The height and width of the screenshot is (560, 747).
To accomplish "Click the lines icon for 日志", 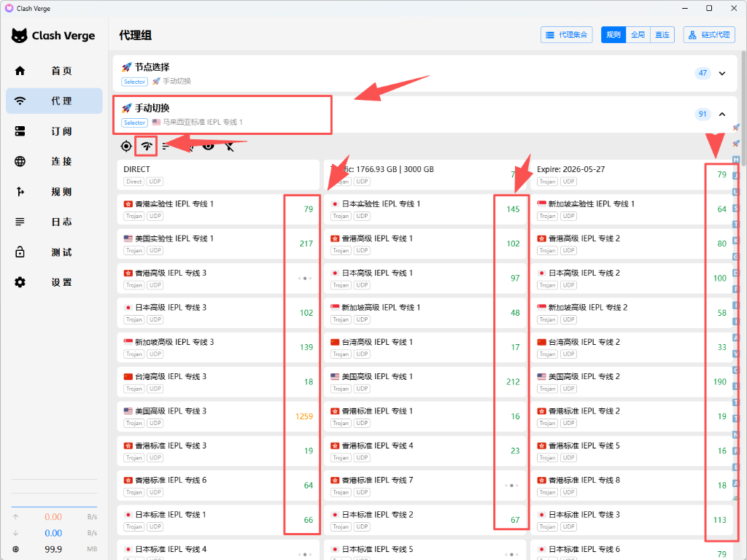I will (x=20, y=222).
